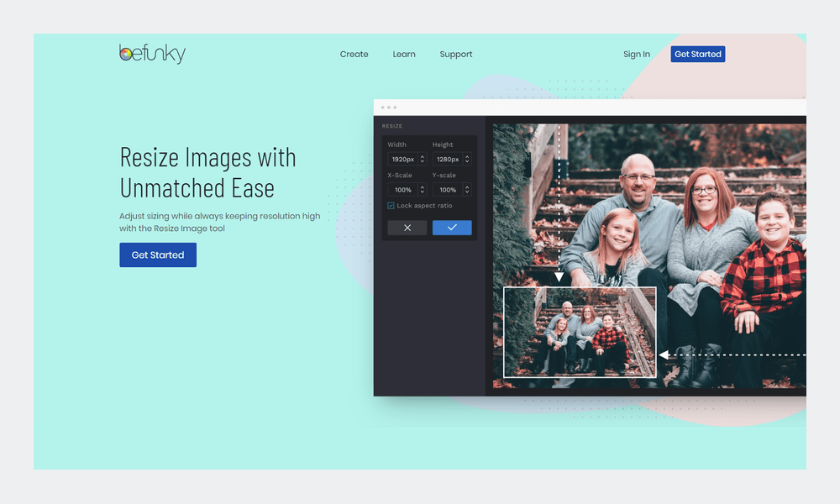This screenshot has height=504, width=840.
Task: Open the Create menu
Action: [x=354, y=54]
